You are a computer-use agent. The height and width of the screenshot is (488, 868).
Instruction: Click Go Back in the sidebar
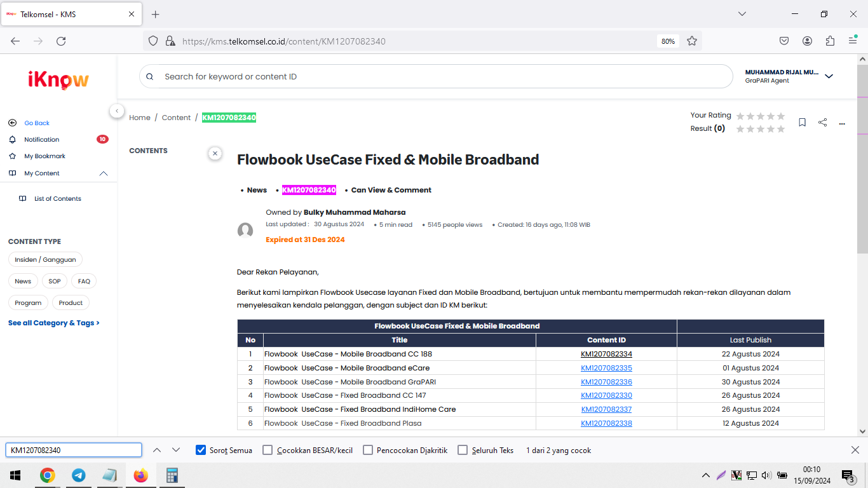(x=37, y=123)
